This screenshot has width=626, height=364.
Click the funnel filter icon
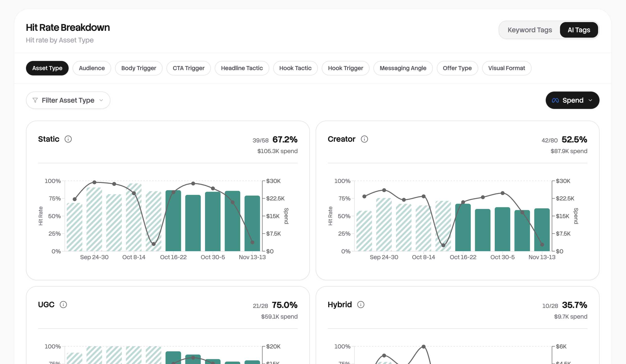(35, 100)
